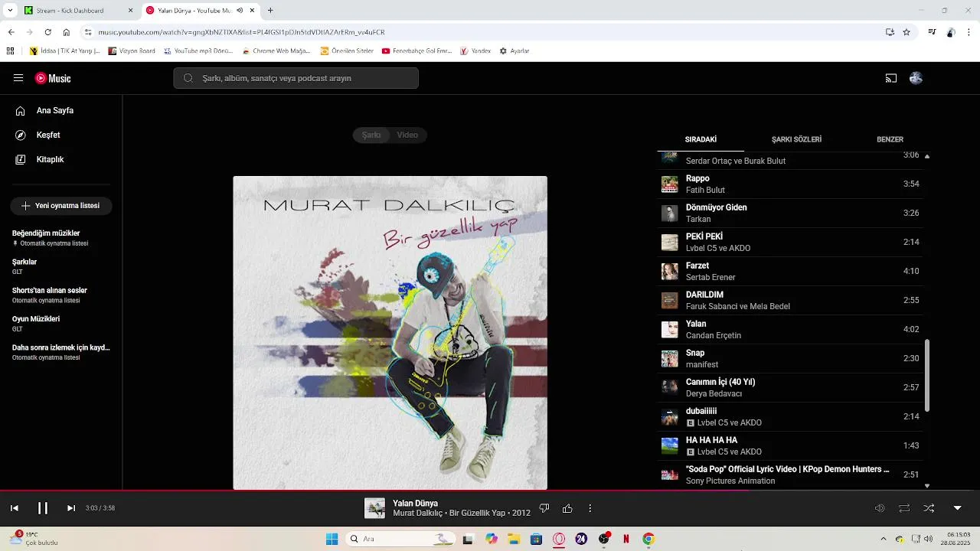The image size is (980, 551).
Task: Open the account avatar menu
Action: pyautogui.click(x=916, y=78)
